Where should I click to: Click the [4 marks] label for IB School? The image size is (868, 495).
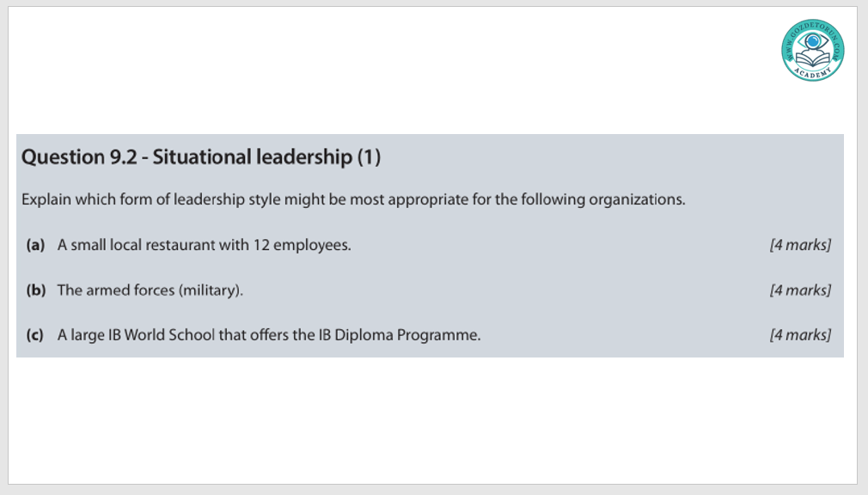coord(800,334)
